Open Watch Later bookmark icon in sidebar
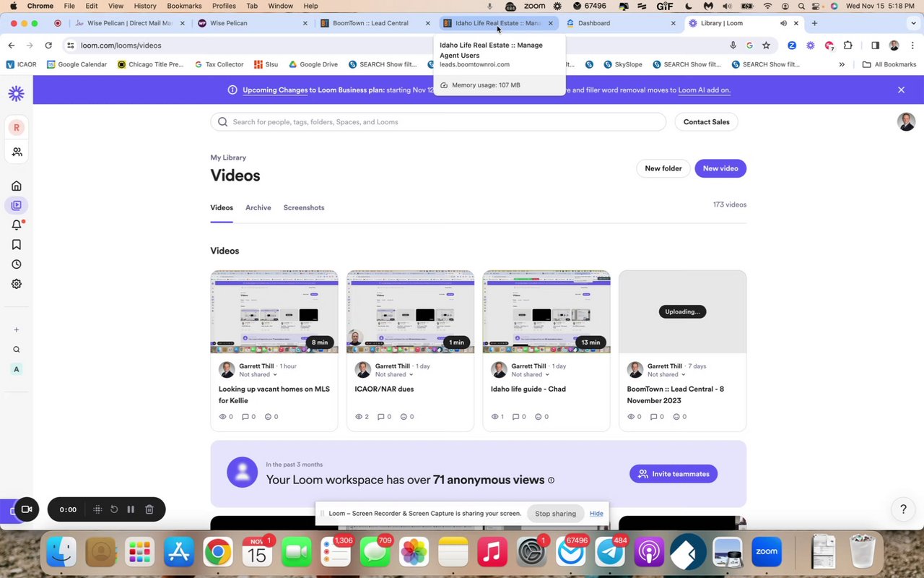Viewport: 924px width, 578px height. point(16,244)
